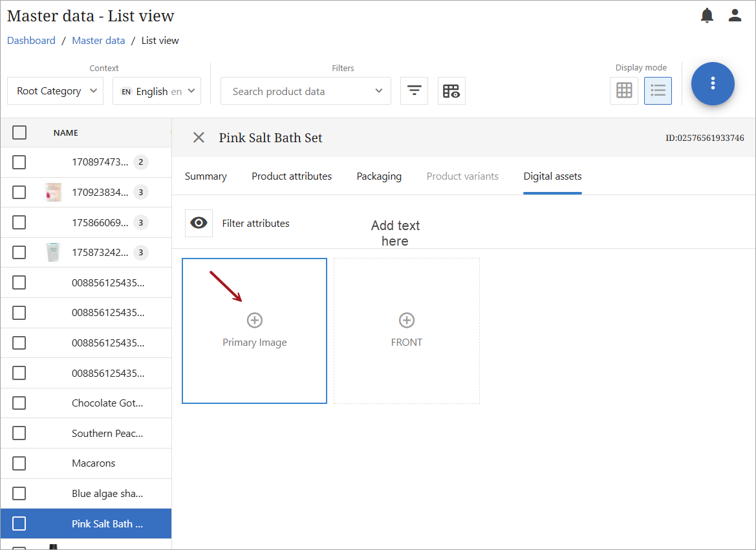This screenshot has width=756, height=550.
Task: Open the user account menu
Action: click(735, 16)
